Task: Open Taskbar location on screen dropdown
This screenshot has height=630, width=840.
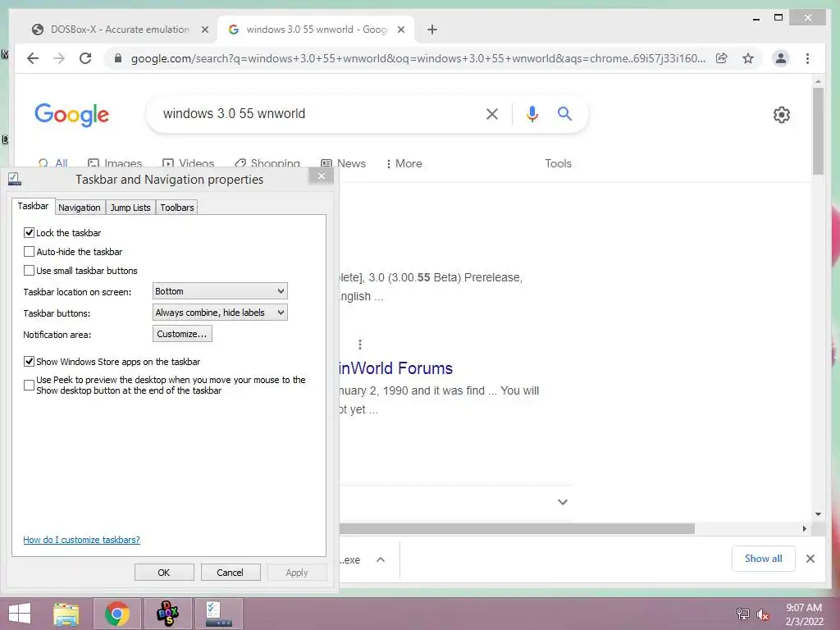Action: pos(220,291)
